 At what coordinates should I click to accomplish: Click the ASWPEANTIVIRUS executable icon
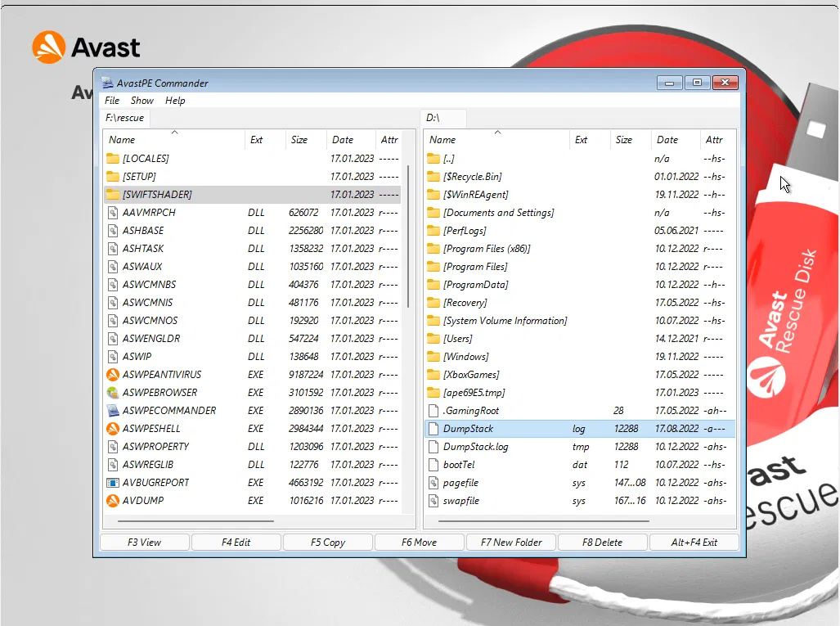coord(113,375)
